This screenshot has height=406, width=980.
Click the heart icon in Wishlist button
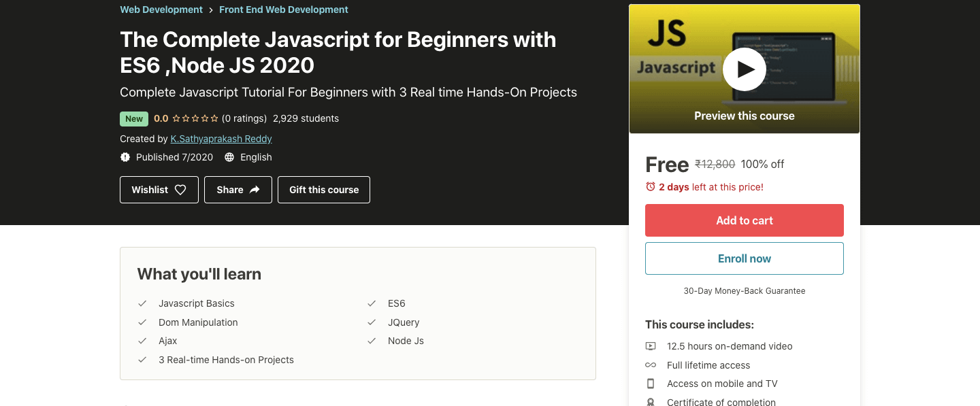(180, 190)
